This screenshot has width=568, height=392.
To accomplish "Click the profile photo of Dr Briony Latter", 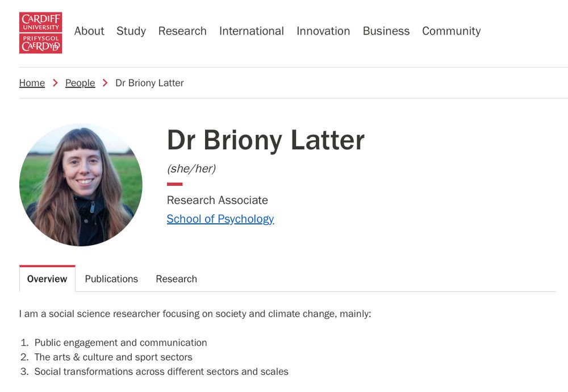I will (81, 185).
